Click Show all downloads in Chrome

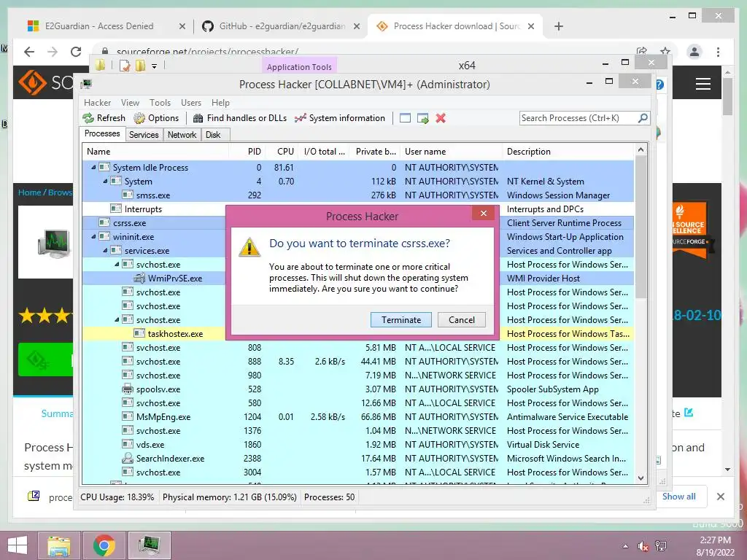pos(679,496)
